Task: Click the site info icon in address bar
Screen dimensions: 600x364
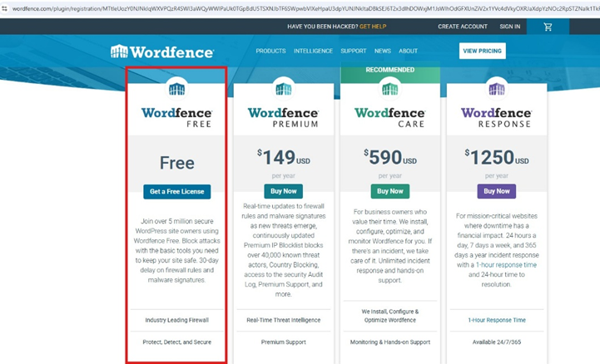Action: 4,8
